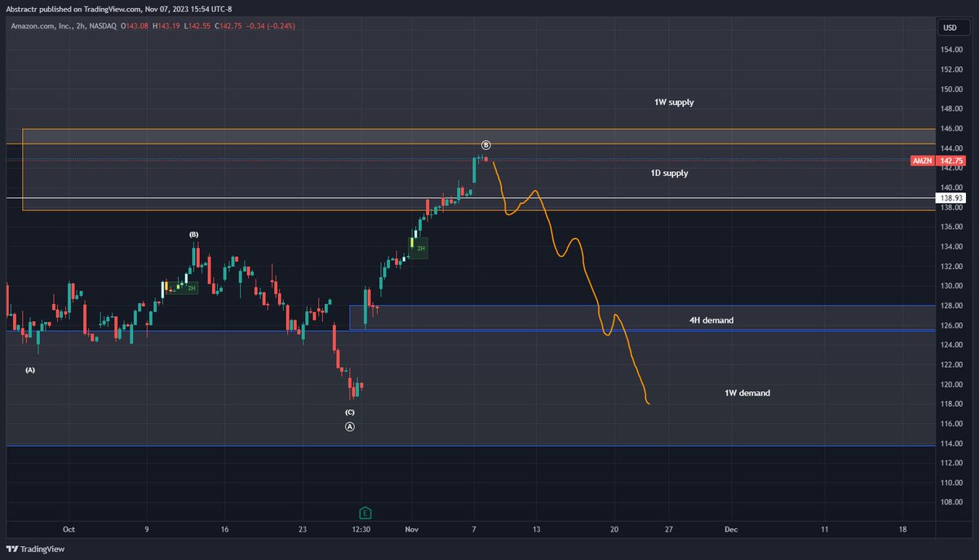Click the earnings E marker icon

[x=366, y=513]
